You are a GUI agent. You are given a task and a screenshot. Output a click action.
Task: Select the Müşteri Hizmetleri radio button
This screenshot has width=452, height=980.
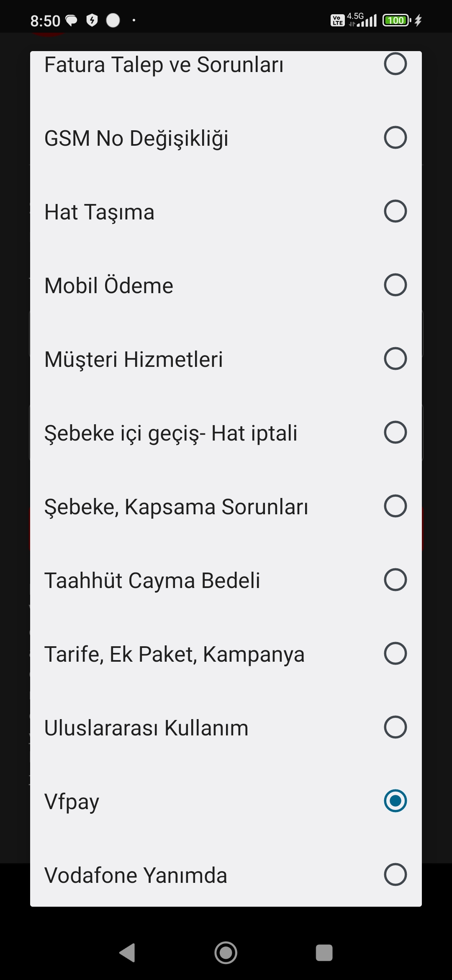coord(395,358)
